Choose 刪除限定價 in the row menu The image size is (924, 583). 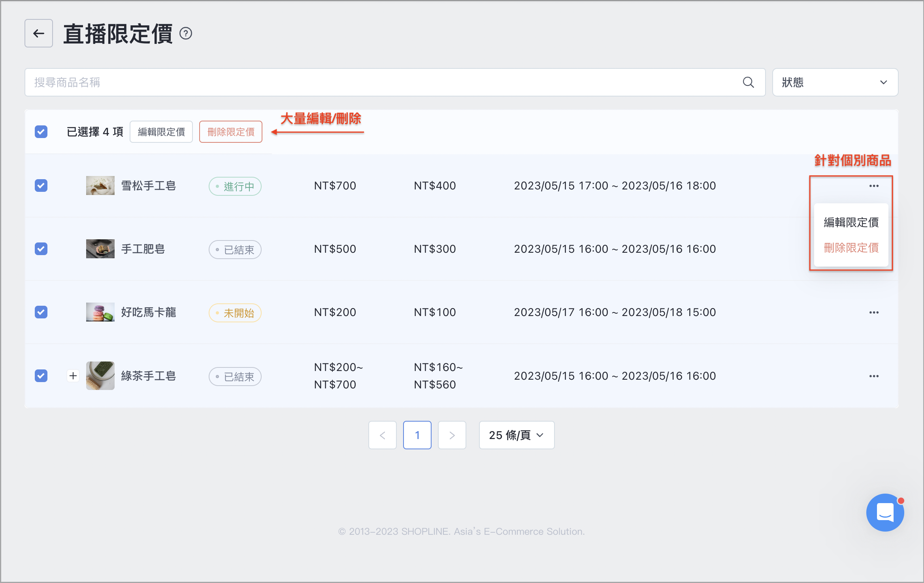tap(851, 248)
